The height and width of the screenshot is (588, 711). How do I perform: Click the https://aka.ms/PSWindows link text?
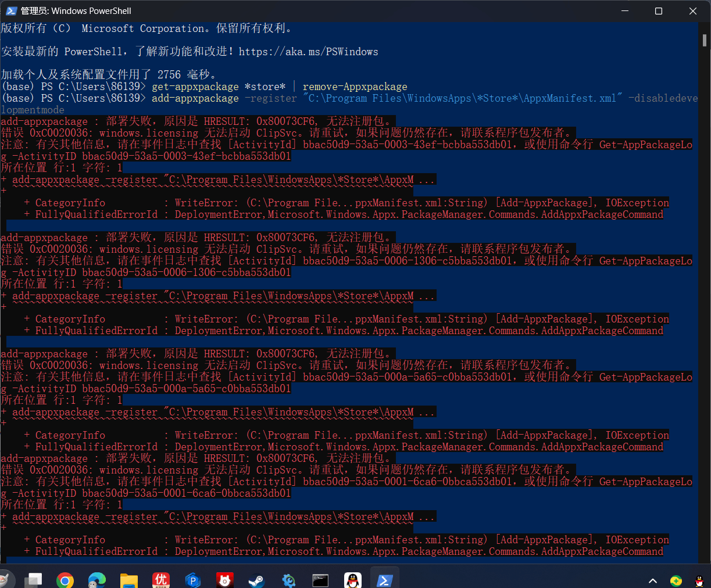pos(308,52)
